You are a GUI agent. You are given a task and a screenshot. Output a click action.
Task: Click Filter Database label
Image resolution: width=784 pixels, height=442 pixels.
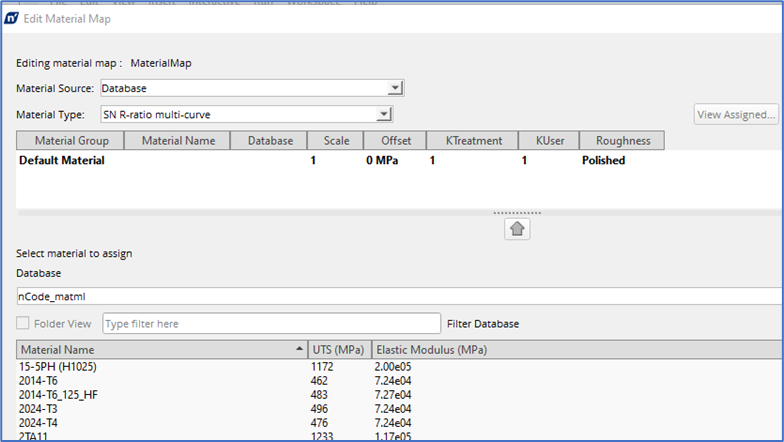[483, 324]
